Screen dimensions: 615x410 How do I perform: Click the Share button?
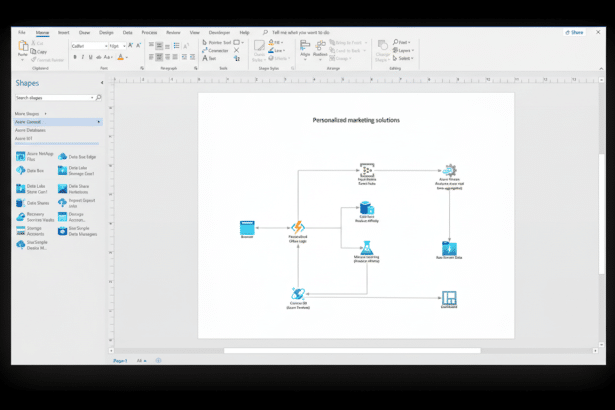(x=575, y=33)
